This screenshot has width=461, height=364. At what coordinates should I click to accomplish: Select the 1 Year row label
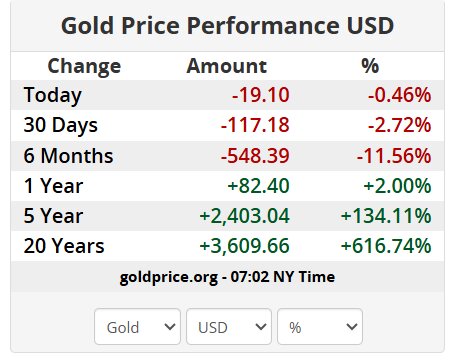(53, 186)
